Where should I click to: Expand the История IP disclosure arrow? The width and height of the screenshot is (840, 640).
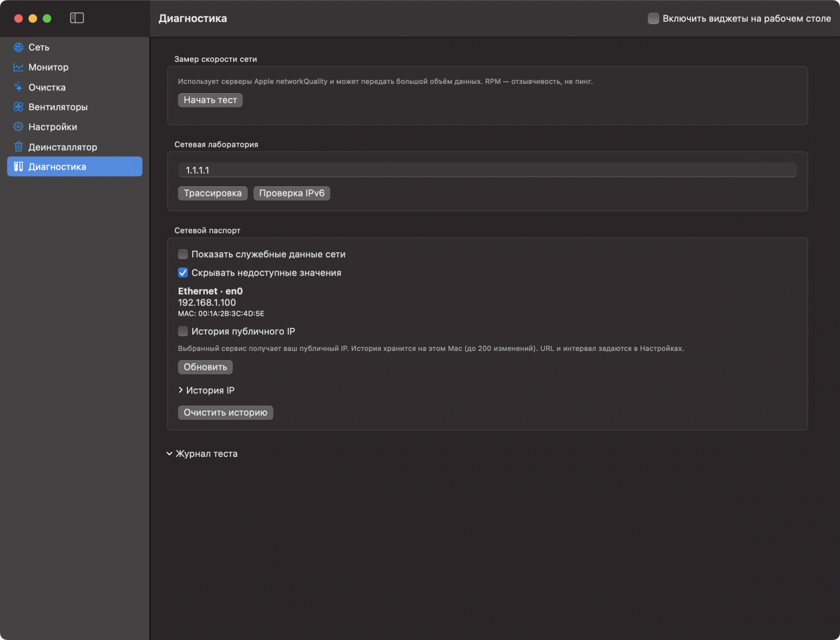(x=181, y=390)
